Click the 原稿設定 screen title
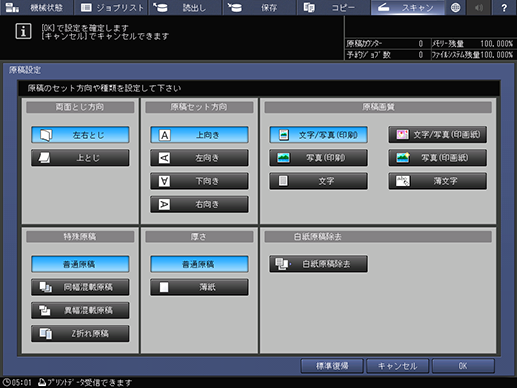The width and height of the screenshot is (517, 388). pyautogui.click(x=25, y=70)
